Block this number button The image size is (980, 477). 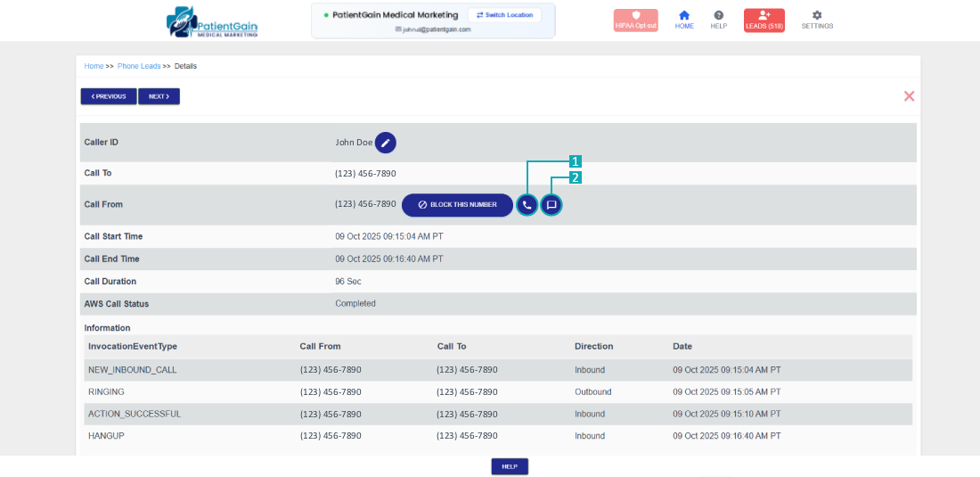coord(458,205)
